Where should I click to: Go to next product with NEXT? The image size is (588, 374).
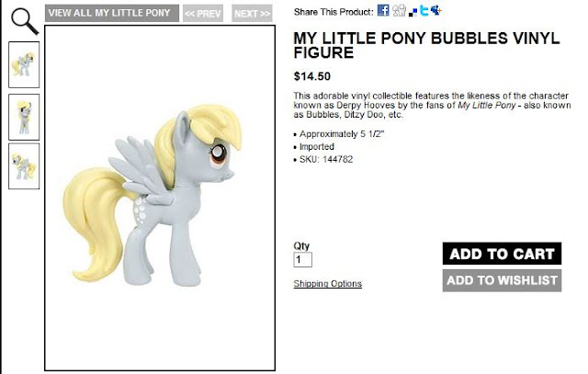point(252,14)
